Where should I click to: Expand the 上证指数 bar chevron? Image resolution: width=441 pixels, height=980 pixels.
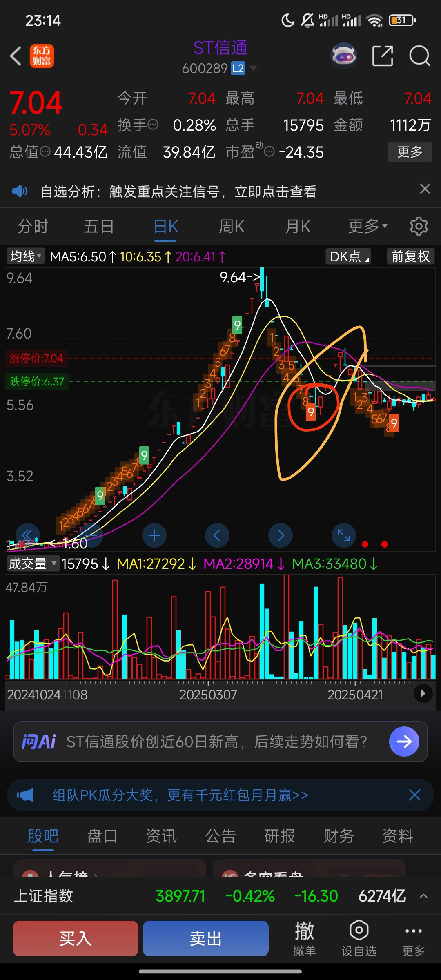(x=424, y=896)
